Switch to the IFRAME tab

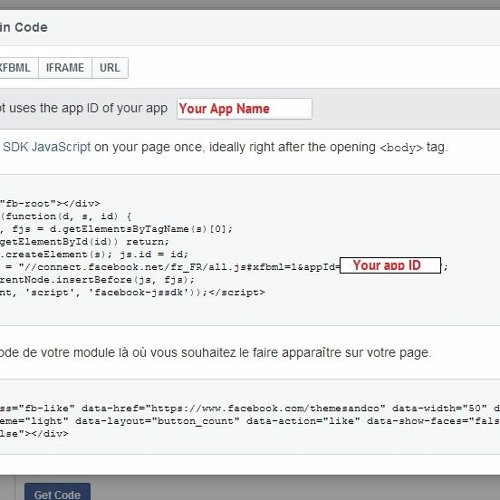pyautogui.click(x=65, y=68)
